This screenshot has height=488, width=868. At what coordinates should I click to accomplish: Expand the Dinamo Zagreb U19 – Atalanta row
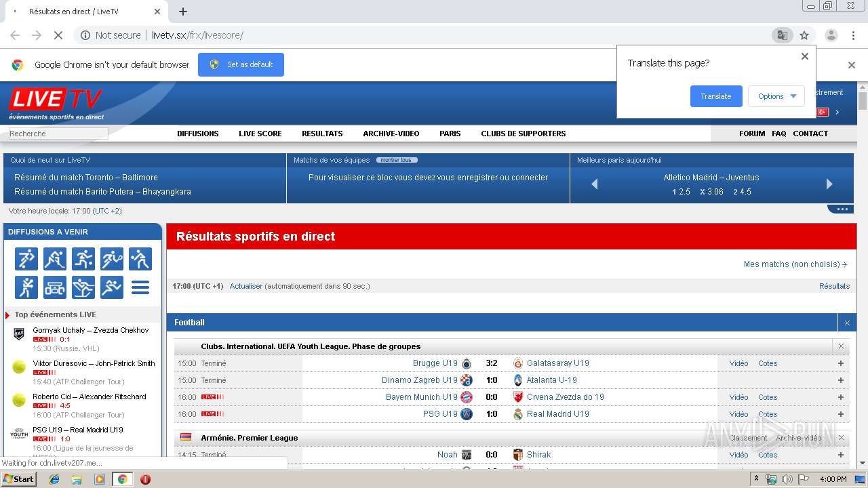tap(841, 380)
